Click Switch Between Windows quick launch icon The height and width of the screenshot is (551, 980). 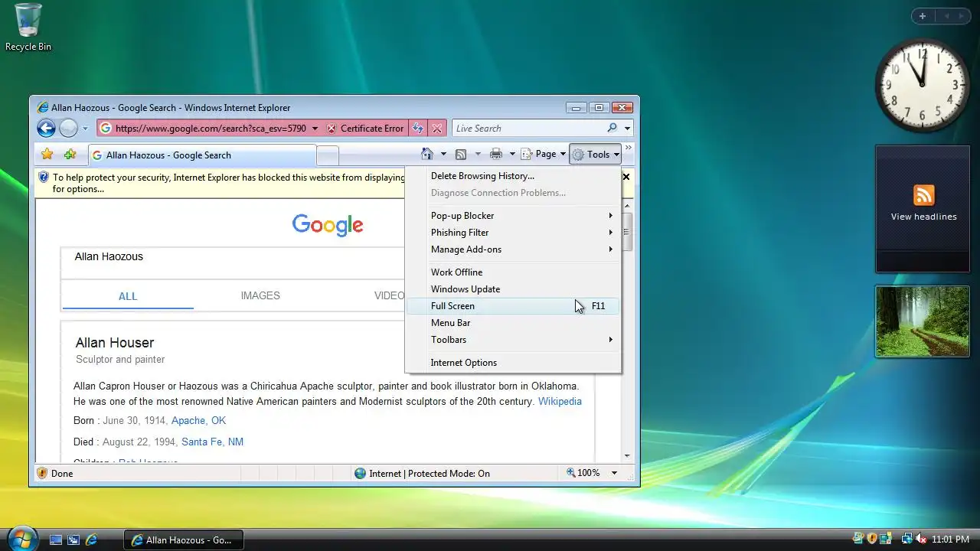tap(73, 540)
